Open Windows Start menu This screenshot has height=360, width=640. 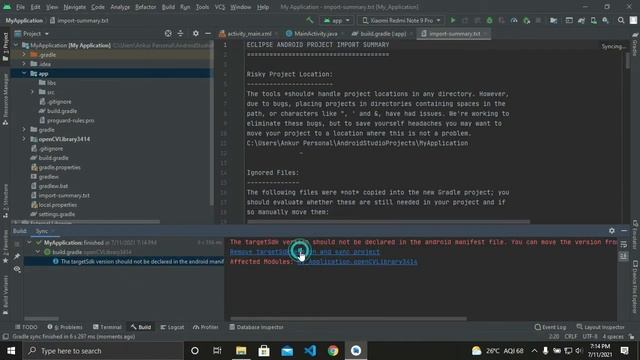pos(11,351)
